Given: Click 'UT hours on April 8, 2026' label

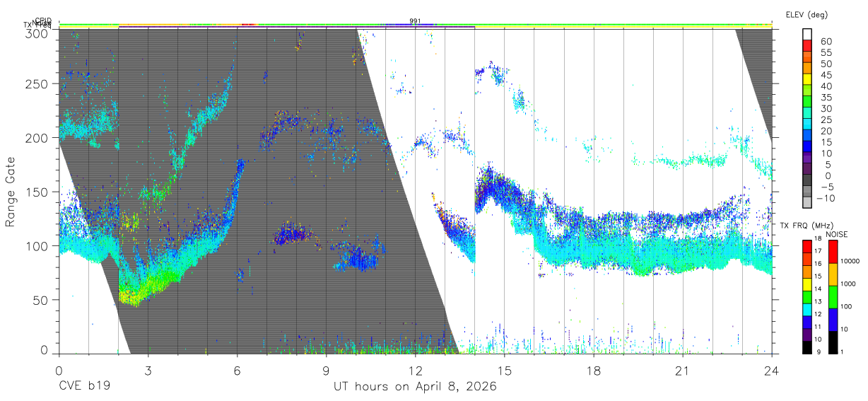Looking at the screenshot, I should [415, 387].
